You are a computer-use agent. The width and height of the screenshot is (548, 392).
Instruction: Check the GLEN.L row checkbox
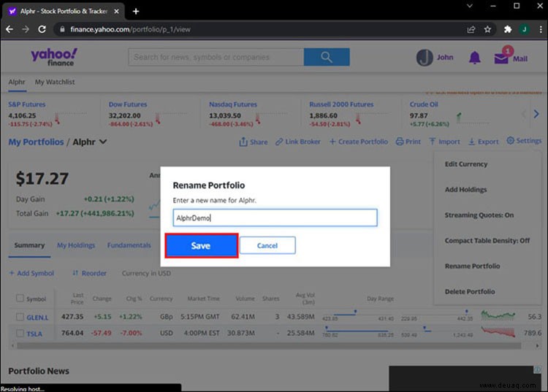pyautogui.click(x=20, y=317)
